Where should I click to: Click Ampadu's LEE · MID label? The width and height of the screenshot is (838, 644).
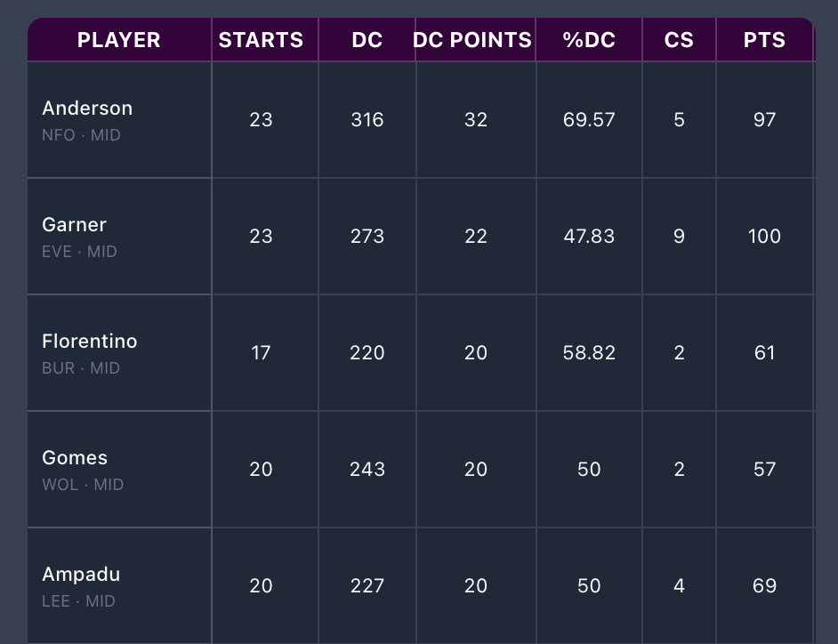tap(78, 601)
